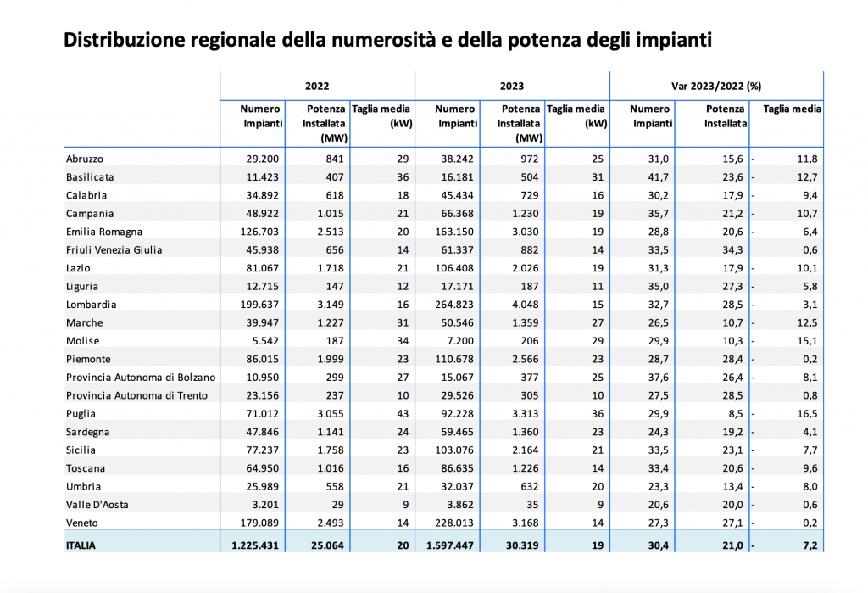The image size is (868, 593).
Task: Select the Emilia Romagna row label
Action: (103, 232)
